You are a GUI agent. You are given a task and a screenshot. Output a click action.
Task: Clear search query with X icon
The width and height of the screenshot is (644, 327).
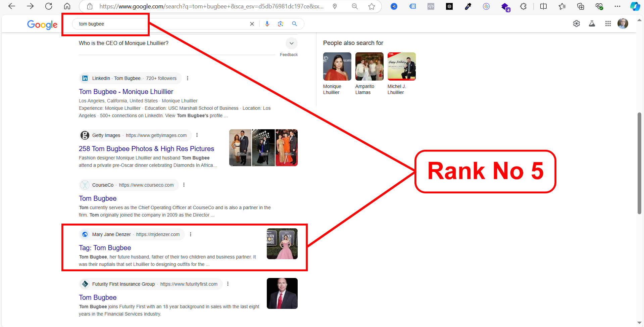tap(252, 24)
